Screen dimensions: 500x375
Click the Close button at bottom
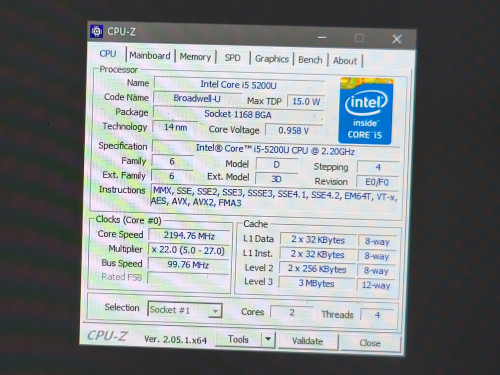(370, 343)
